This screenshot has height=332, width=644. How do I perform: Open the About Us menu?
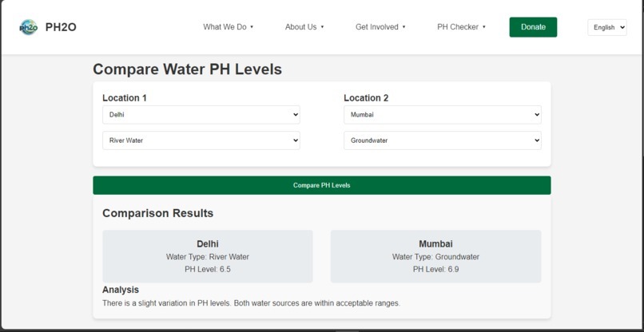304,27
